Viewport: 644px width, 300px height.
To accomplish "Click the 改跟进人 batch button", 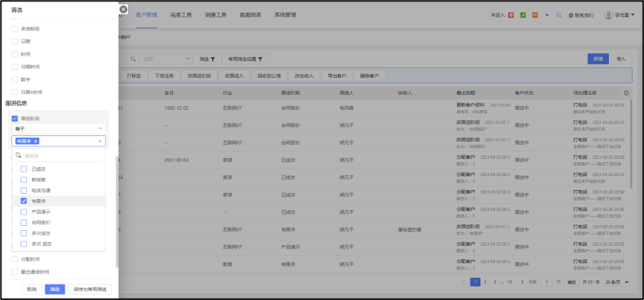I will 234,76.
